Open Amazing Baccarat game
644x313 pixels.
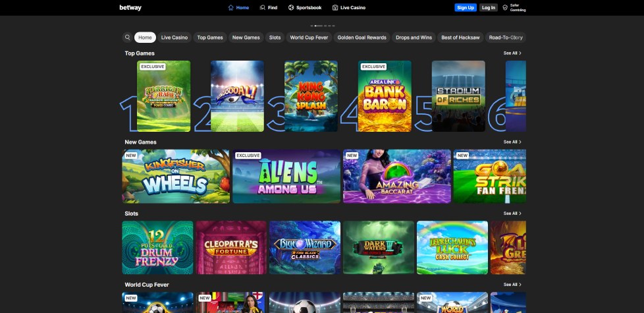pos(397,176)
